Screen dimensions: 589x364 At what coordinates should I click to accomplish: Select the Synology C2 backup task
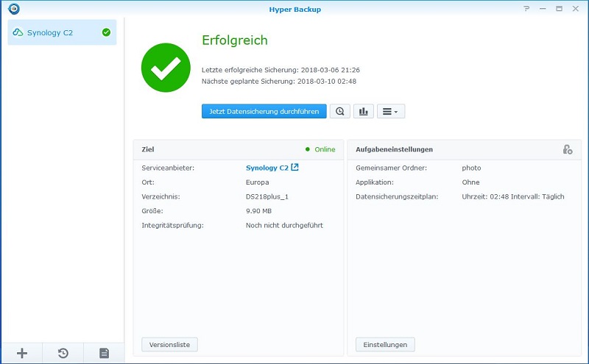point(62,32)
